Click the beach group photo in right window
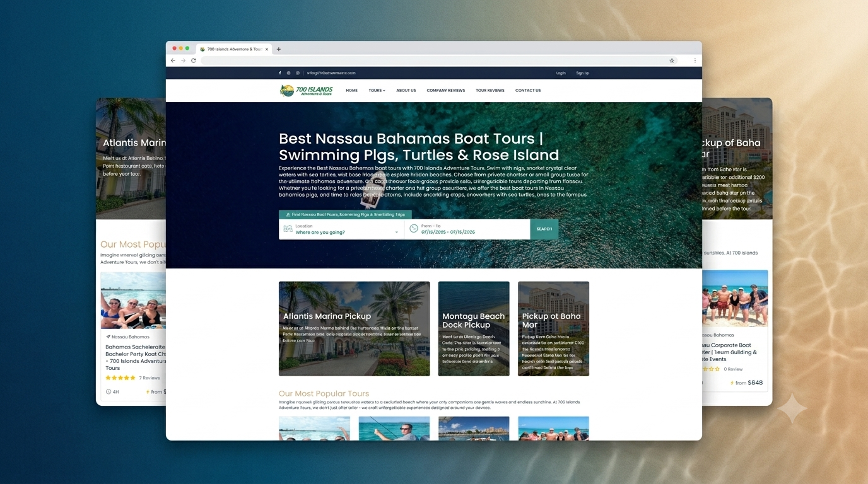Screen dimensions: 868x484 tap(735, 299)
